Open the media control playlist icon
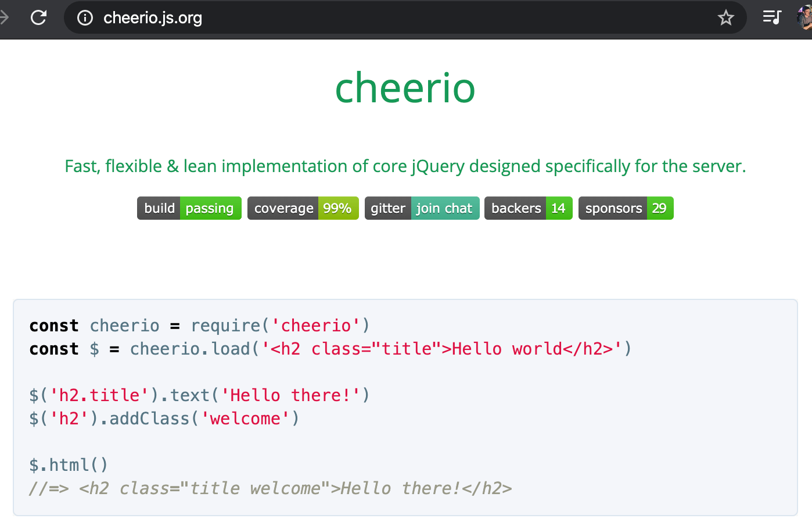The height and width of the screenshot is (529, 812). 772,17
